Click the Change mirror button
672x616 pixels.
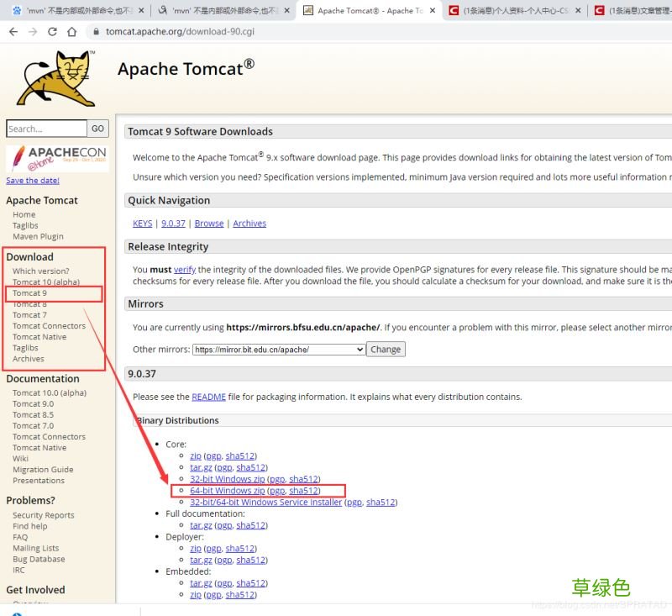coord(386,350)
